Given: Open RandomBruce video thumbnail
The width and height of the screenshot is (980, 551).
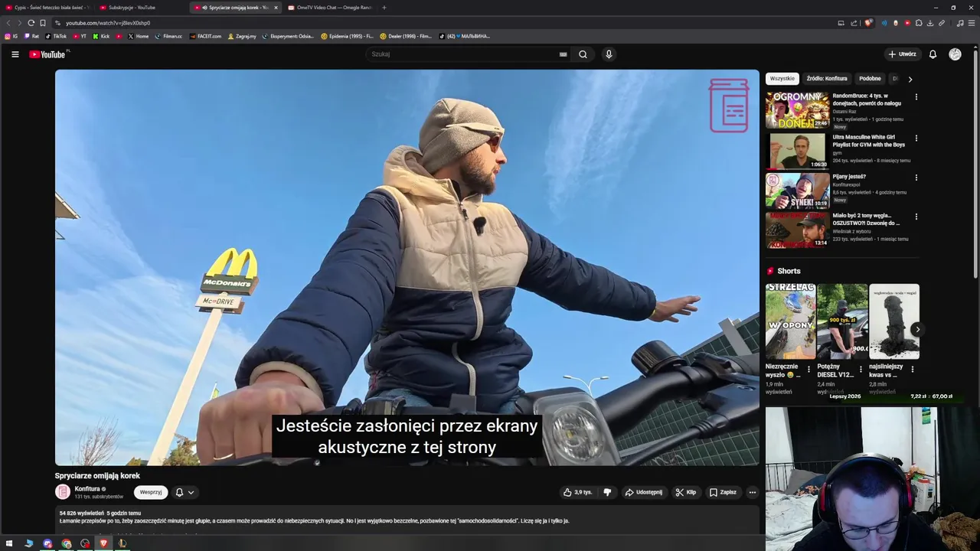Looking at the screenshot, I should pyautogui.click(x=797, y=110).
